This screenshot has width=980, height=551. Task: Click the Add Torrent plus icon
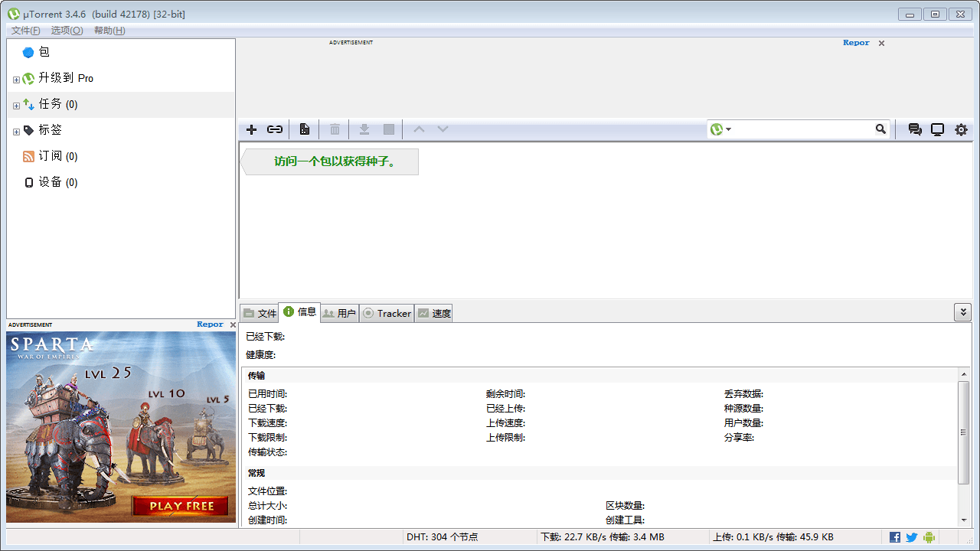(x=251, y=129)
